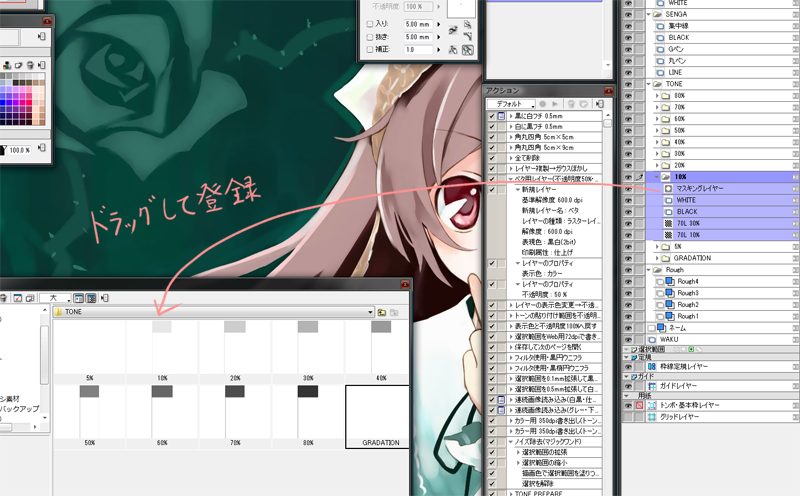Click the brush icon right of 入り row
Image resolution: width=800 pixels, height=496 pixels.
[x=453, y=30]
